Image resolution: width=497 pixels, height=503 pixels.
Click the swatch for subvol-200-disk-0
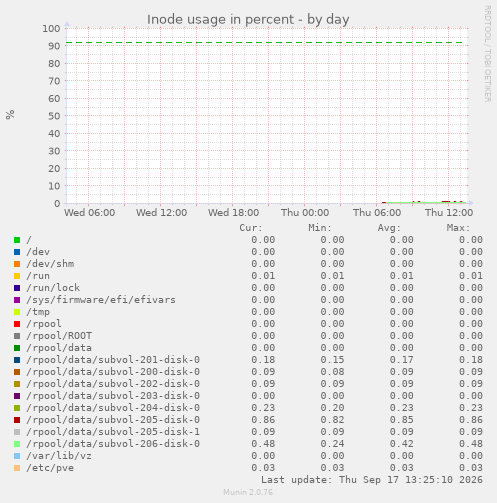[x=17, y=372]
